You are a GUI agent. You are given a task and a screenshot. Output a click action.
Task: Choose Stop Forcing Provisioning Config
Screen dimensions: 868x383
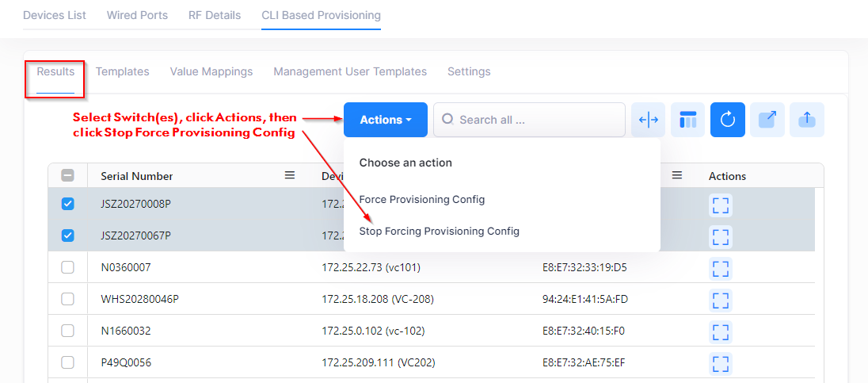point(440,231)
